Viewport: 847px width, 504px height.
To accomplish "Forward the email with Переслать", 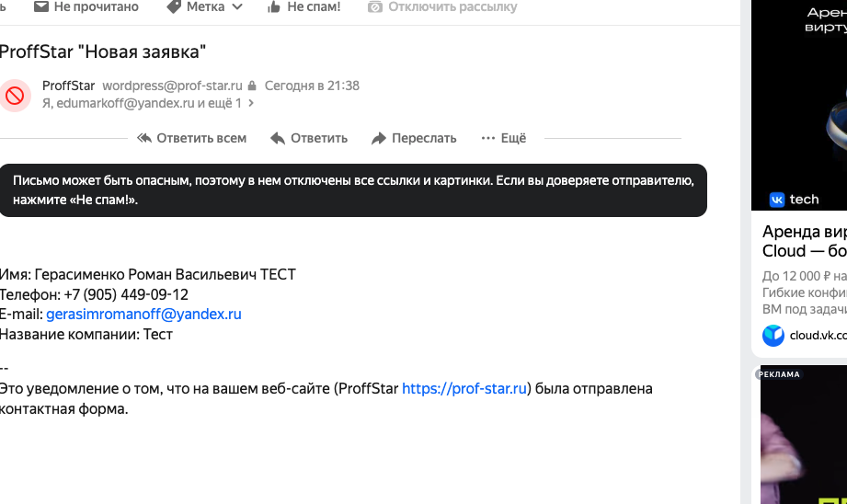I will click(x=414, y=138).
